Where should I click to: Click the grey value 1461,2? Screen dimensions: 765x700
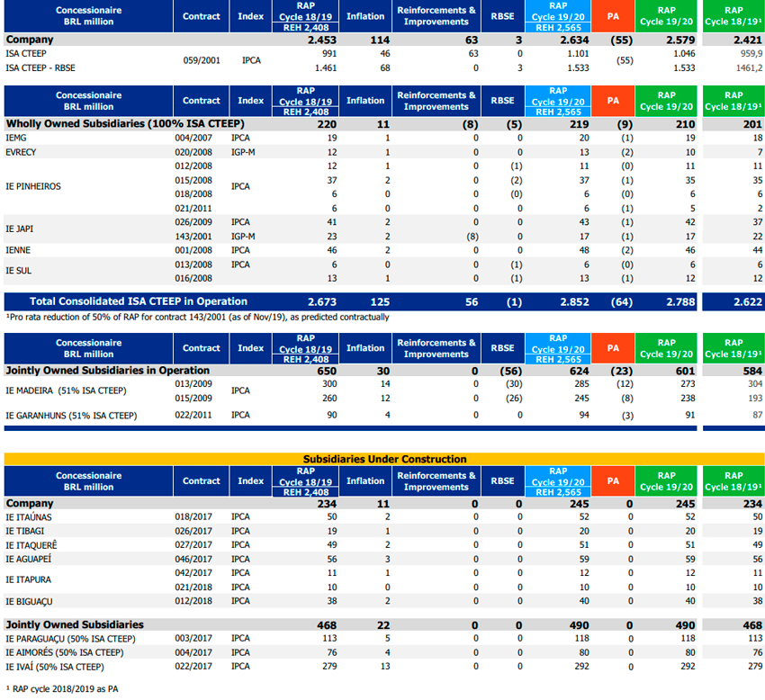click(x=750, y=67)
